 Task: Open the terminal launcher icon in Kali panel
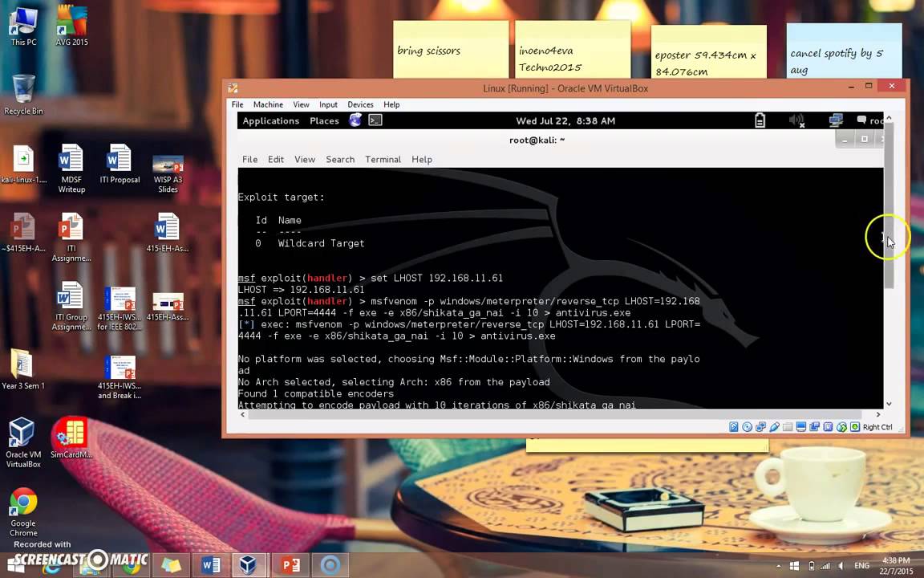click(375, 120)
